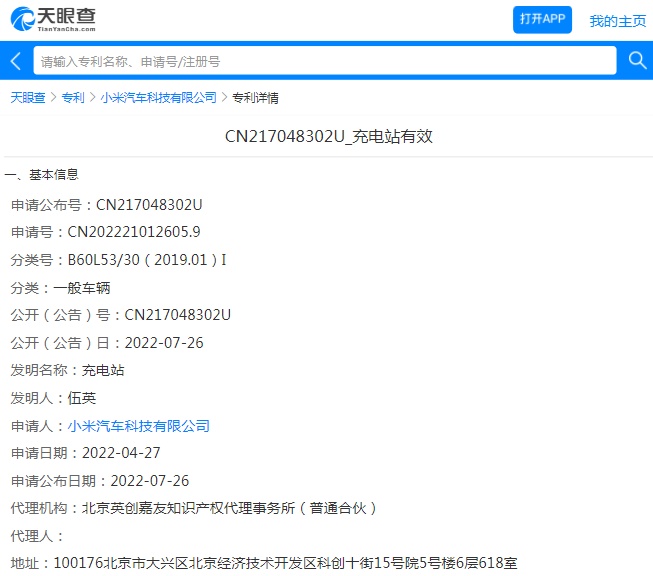653x576 pixels.
Task: Click the back arrow icon
Action: click(x=16, y=61)
